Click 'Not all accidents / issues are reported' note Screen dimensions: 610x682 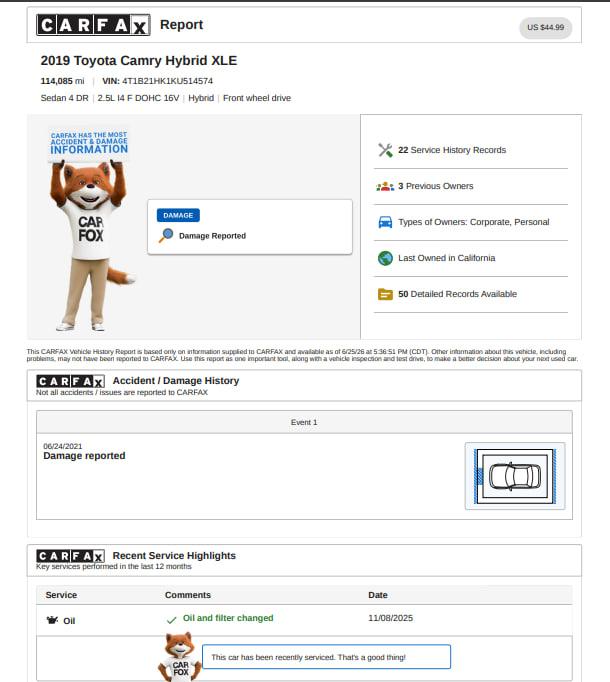tap(122, 393)
